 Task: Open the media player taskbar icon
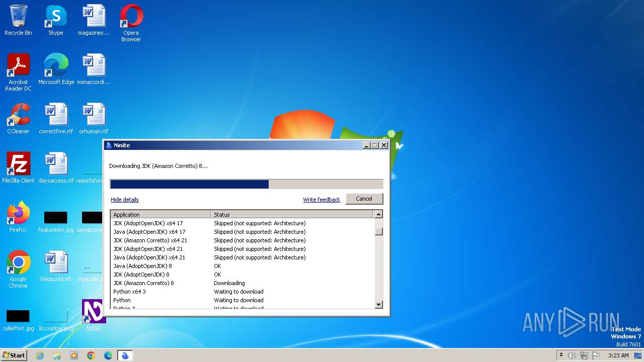point(74,355)
